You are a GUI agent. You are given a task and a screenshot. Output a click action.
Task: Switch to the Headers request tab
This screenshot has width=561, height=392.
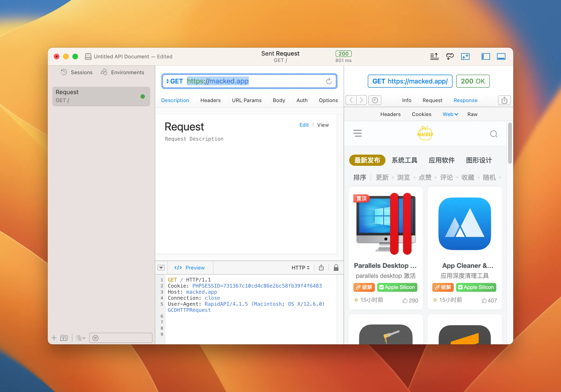point(210,100)
